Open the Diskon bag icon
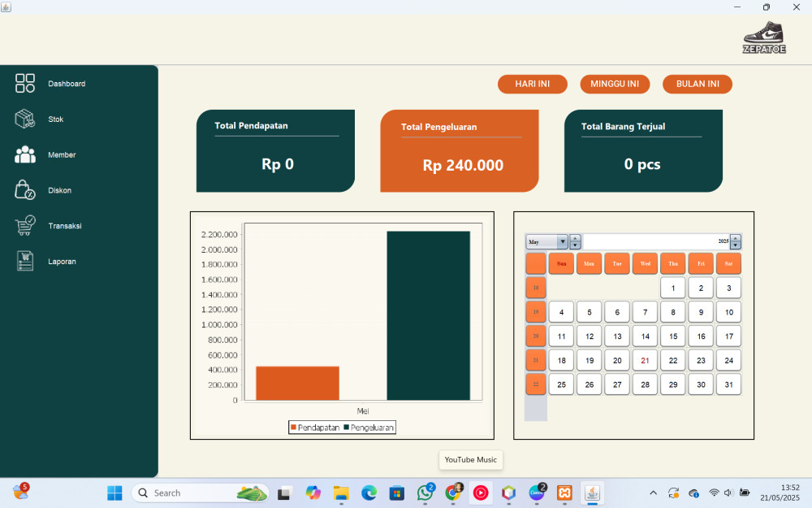This screenshot has width=812, height=508. tap(25, 190)
